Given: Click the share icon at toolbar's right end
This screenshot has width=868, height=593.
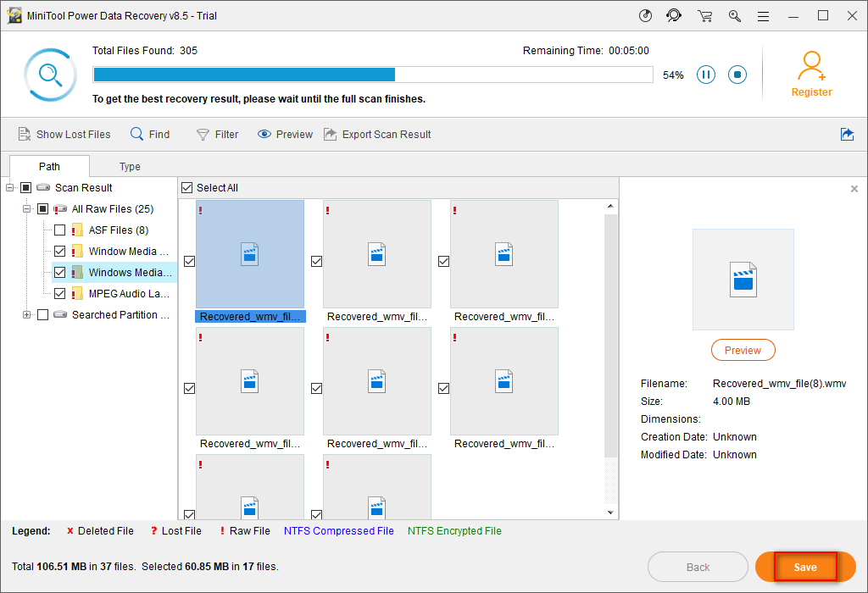Looking at the screenshot, I should [847, 135].
